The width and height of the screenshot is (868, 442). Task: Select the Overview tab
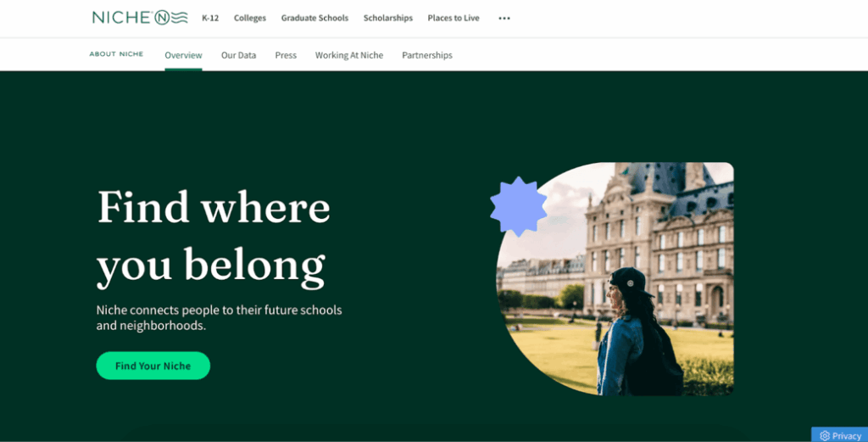pyautogui.click(x=183, y=55)
